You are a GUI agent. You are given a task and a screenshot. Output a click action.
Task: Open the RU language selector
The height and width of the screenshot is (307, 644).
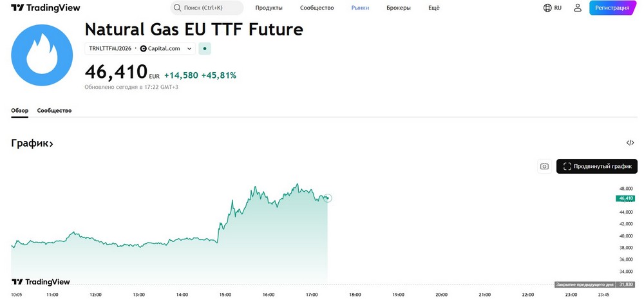(x=557, y=8)
